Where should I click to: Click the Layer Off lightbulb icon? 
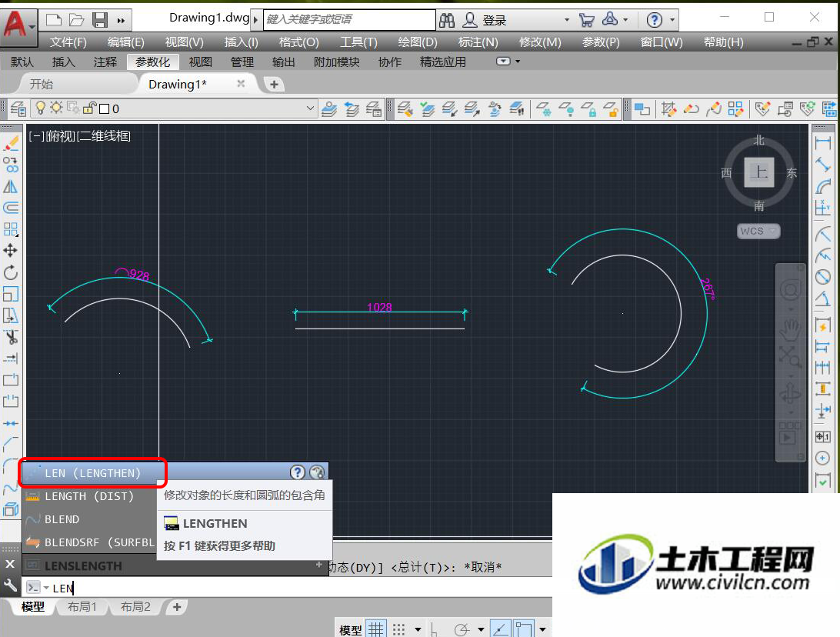(568, 109)
